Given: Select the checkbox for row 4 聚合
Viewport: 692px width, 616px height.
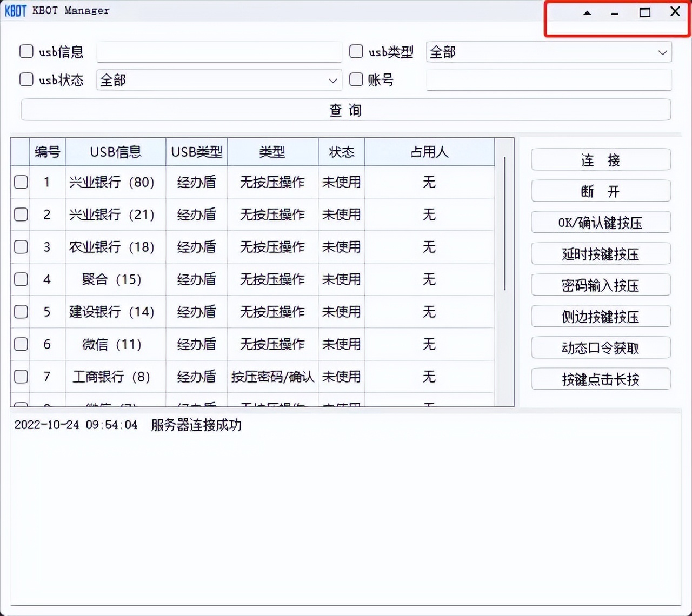Looking at the screenshot, I should tap(20, 279).
